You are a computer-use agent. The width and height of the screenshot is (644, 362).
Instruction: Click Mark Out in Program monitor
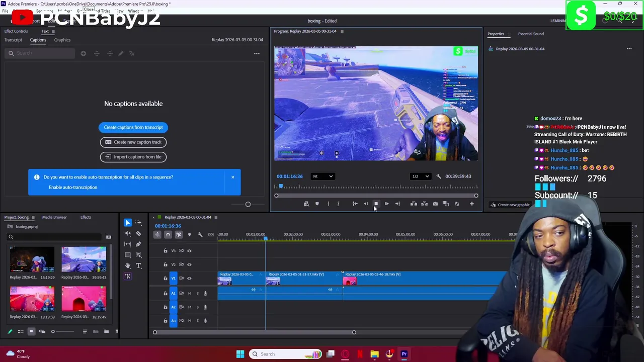pos(338,204)
